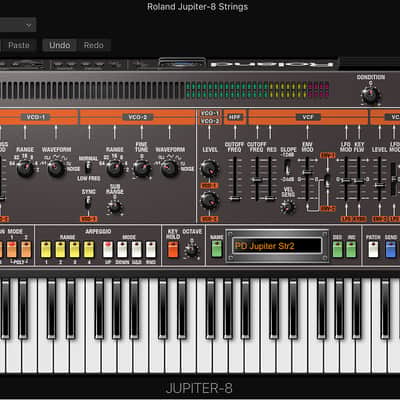Click the VCO-2 section header label
The image size is (400, 400).
[x=138, y=117]
